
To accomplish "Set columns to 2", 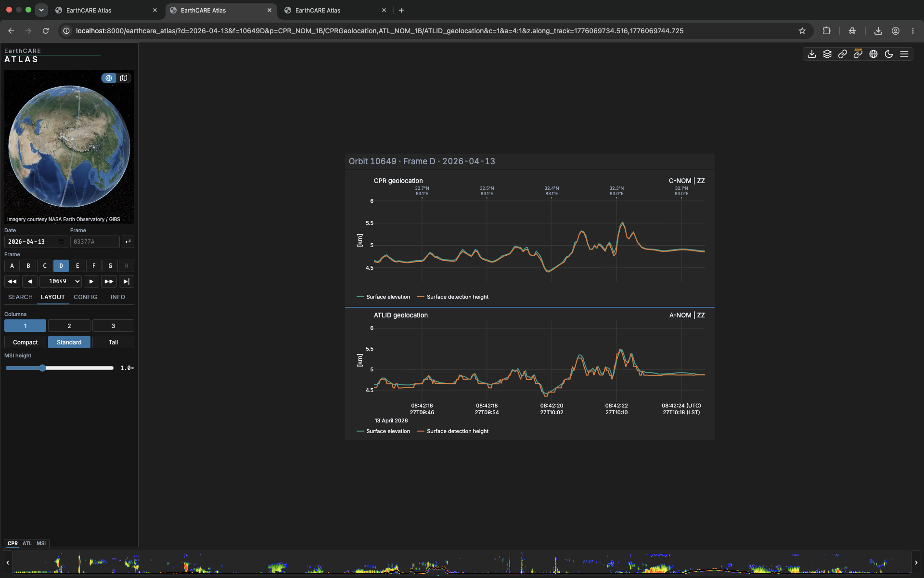I will pos(69,326).
